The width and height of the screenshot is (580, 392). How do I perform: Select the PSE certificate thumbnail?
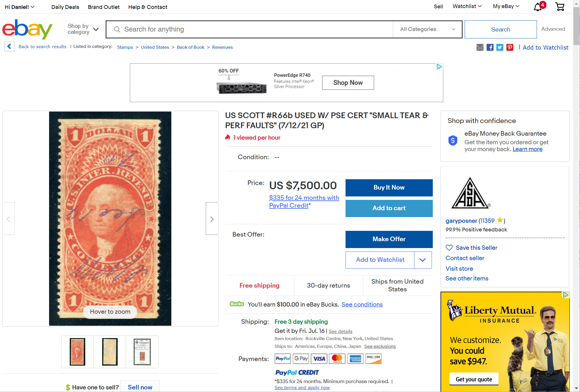tap(142, 352)
